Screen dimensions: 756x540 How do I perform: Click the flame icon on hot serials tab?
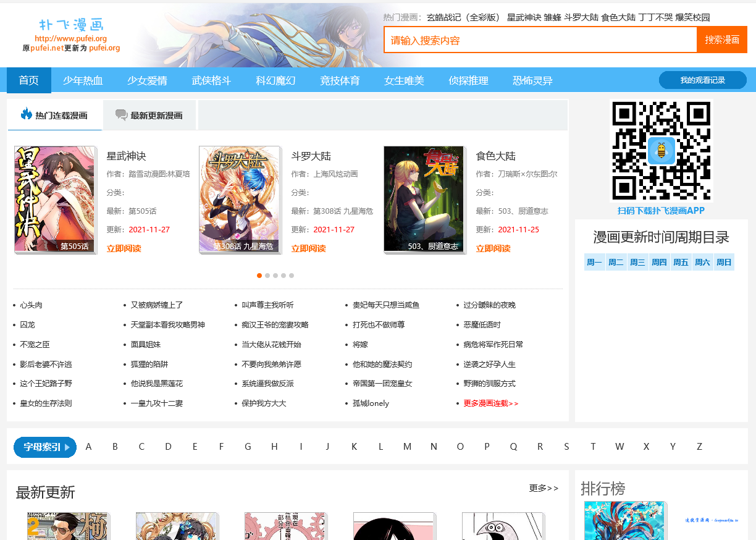tap(26, 114)
